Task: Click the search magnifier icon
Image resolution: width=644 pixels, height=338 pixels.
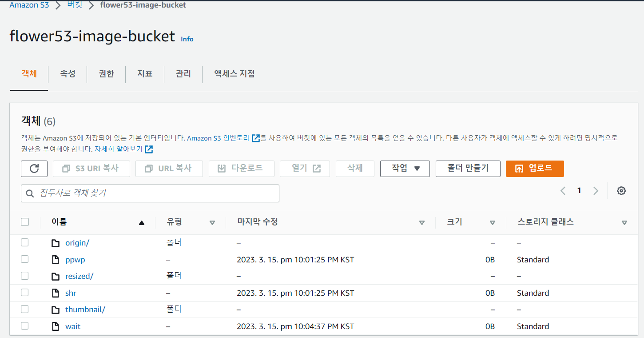Action: [x=30, y=193]
